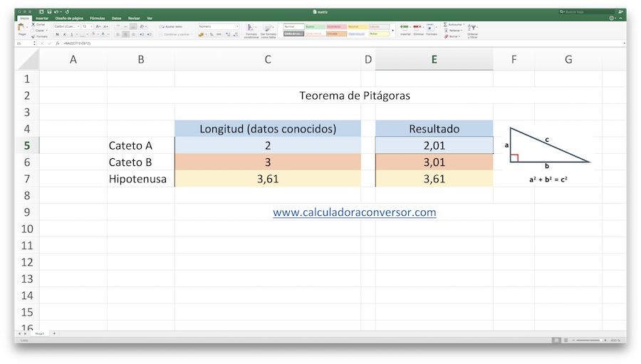
Task: Add a new sheet with plus icon
Action: pyautogui.click(x=54, y=333)
